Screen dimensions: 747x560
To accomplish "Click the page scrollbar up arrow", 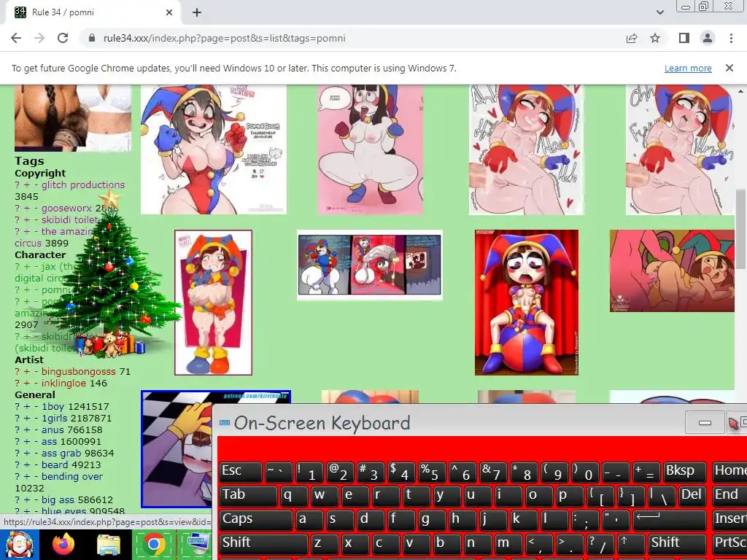I will tap(741, 91).
